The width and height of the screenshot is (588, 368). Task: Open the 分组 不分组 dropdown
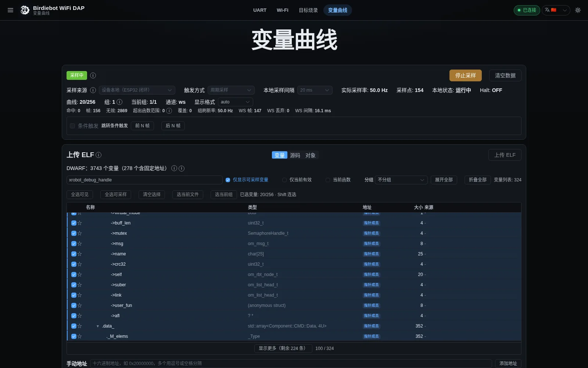click(401, 180)
